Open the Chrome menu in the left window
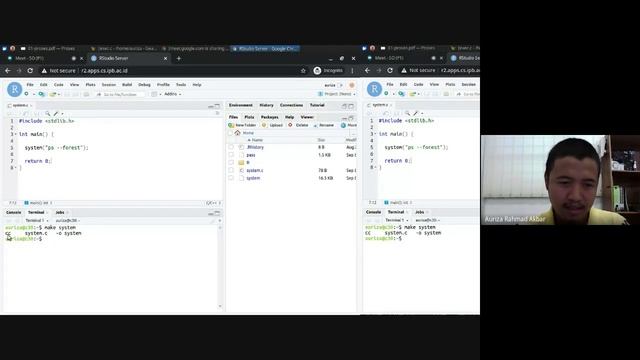Viewport: 640px width, 360px height. point(353,71)
